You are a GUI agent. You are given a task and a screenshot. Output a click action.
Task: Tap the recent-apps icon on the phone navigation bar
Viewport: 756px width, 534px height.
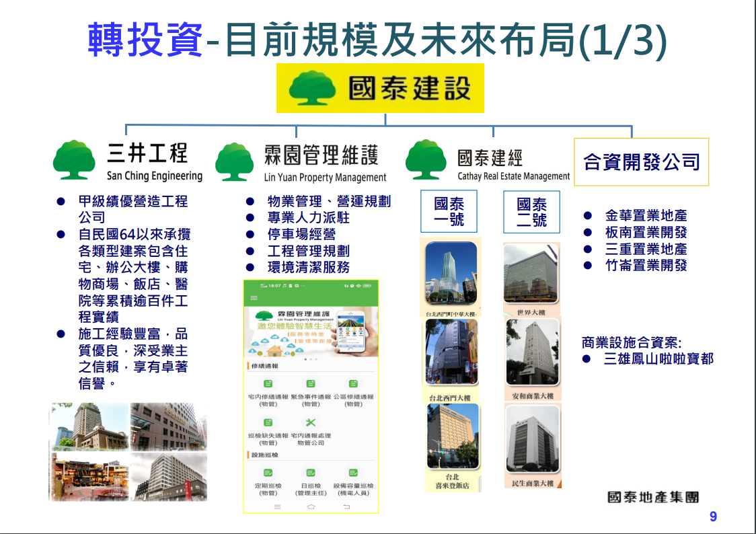point(277,506)
